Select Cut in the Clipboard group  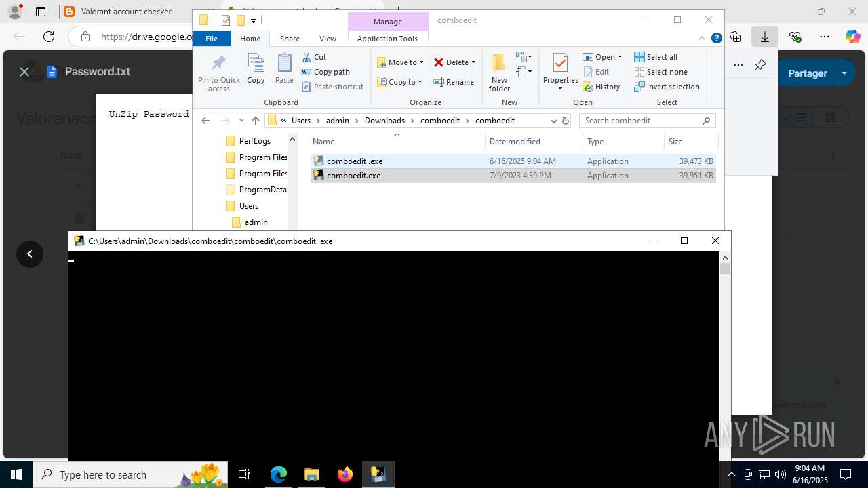click(x=314, y=57)
